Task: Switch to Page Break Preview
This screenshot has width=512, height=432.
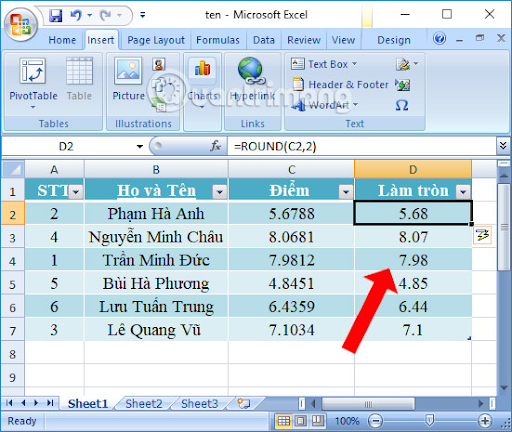Action: 317,421
